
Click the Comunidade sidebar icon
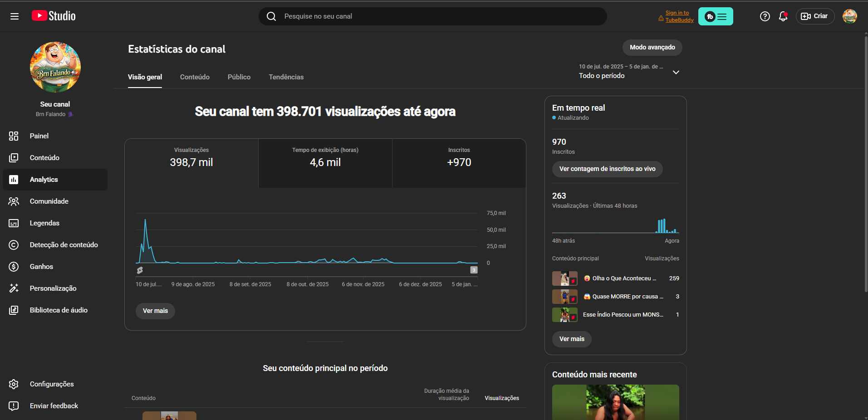(x=14, y=201)
